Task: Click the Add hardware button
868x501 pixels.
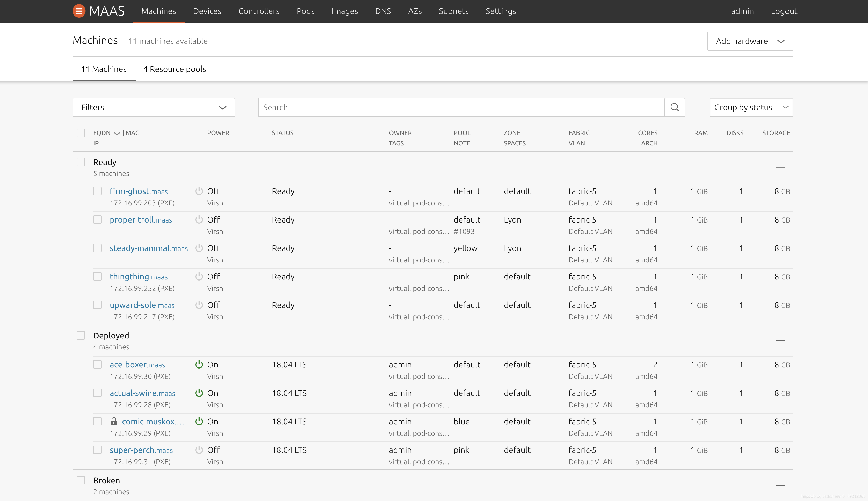Action: pos(750,41)
